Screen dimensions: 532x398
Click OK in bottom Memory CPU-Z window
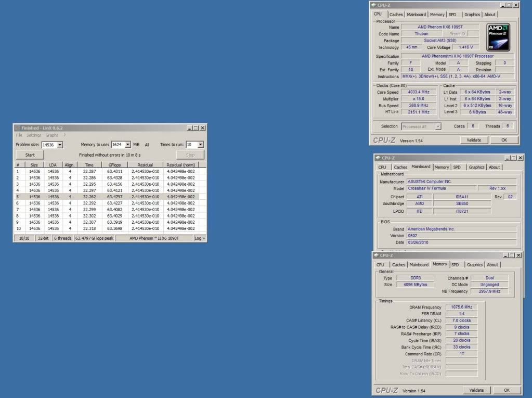(x=507, y=390)
